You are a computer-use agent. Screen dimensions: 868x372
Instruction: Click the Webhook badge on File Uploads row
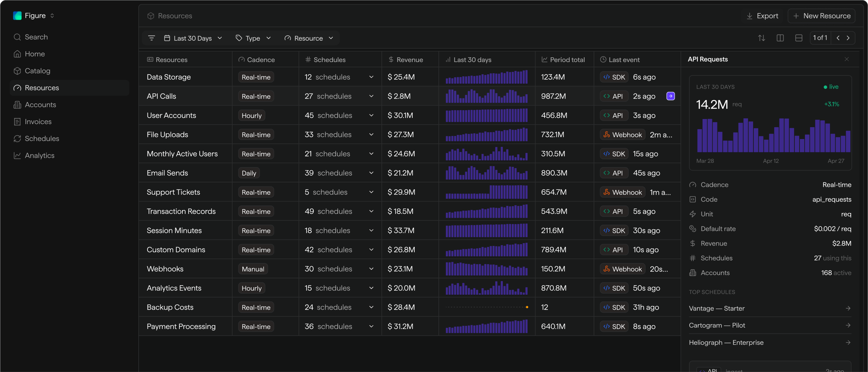point(623,135)
